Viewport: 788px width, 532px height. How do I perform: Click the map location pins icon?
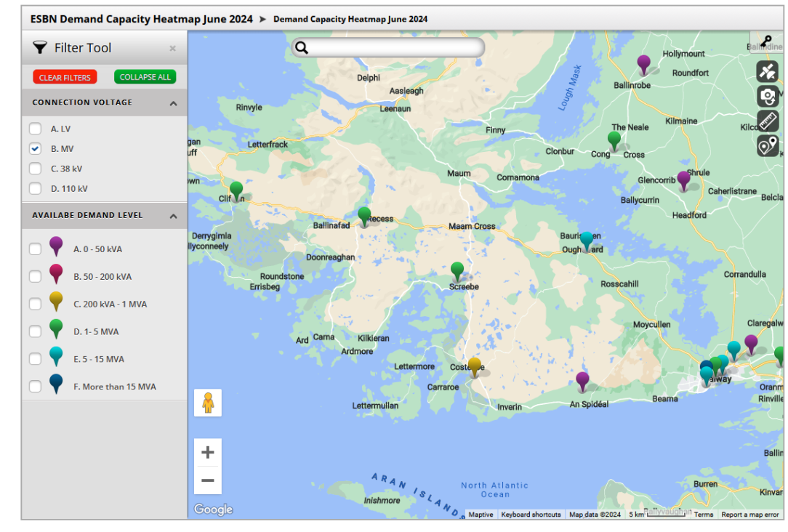click(768, 146)
